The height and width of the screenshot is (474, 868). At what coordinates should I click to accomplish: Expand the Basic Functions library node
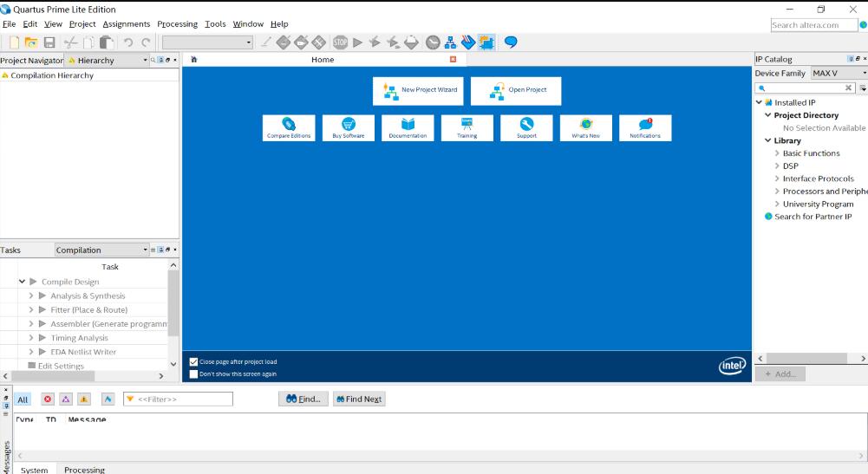777,153
